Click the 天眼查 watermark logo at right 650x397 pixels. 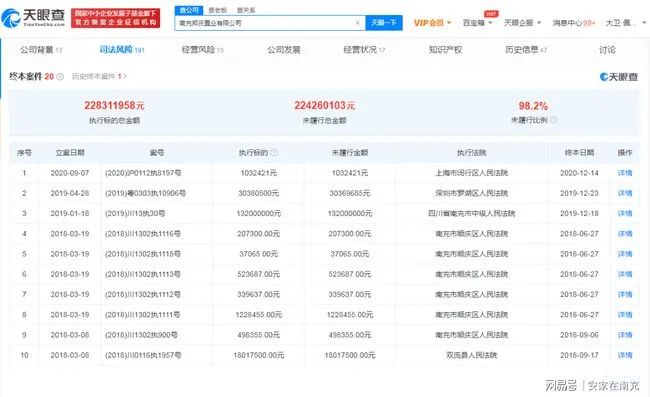tap(618, 77)
